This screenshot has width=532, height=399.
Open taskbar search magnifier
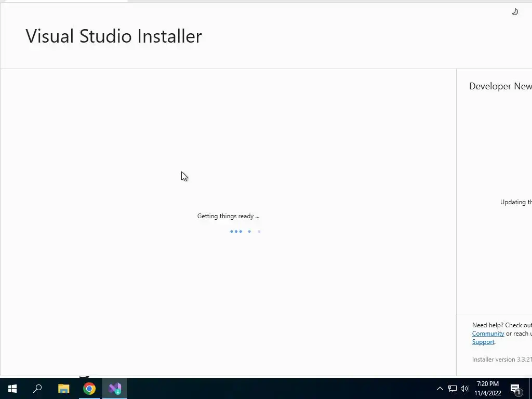click(x=37, y=389)
